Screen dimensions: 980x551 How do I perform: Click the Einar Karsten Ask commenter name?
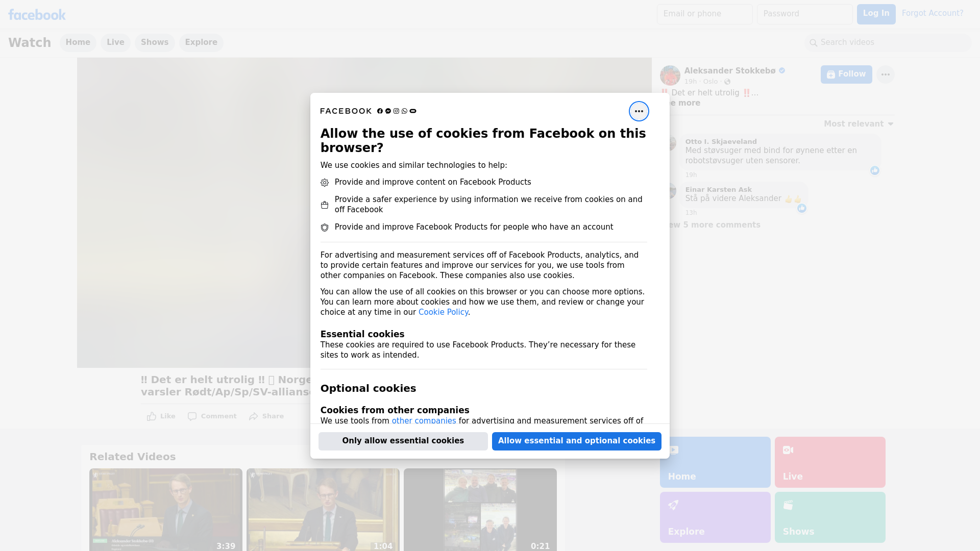(x=718, y=190)
